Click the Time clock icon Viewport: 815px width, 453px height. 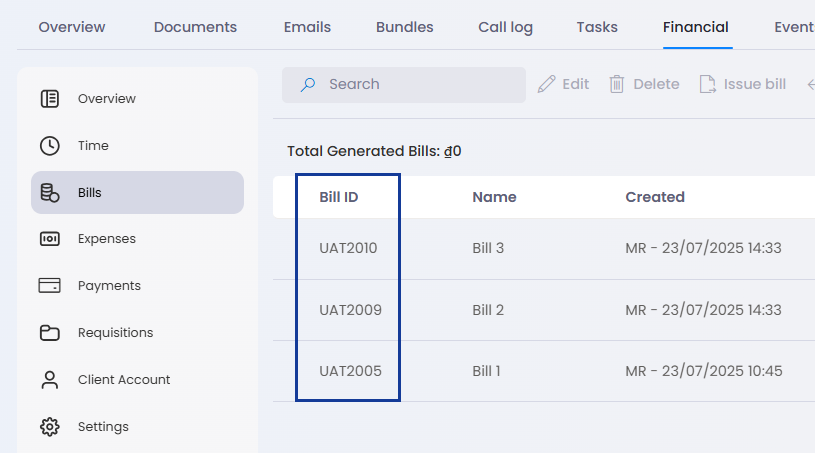pyautogui.click(x=50, y=146)
